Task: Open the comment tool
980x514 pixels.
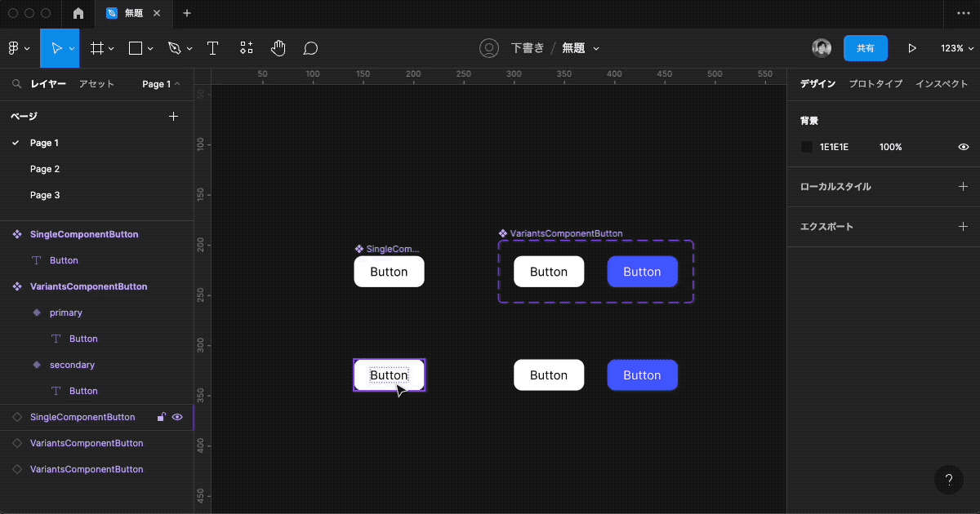Action: (310, 48)
